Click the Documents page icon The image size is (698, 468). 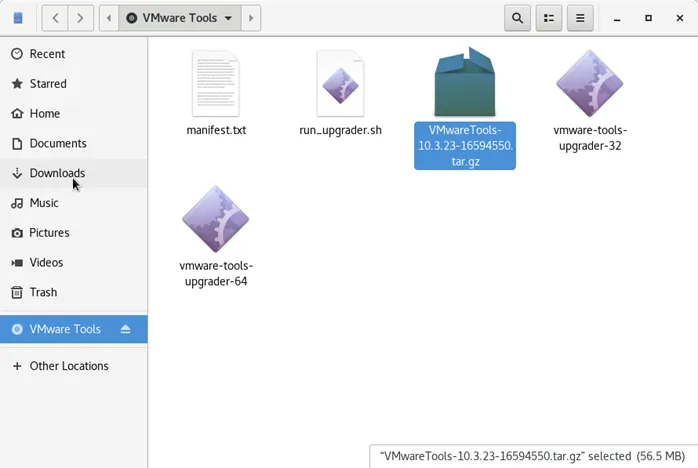(x=17, y=143)
